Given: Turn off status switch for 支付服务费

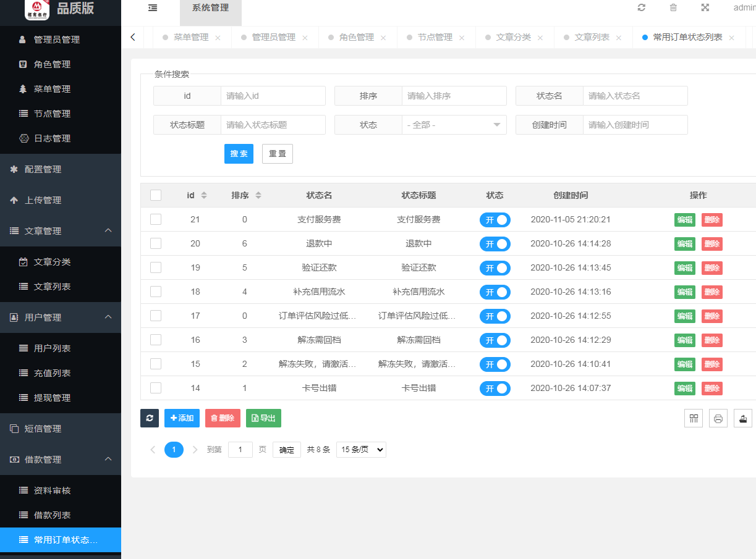Looking at the screenshot, I should (x=495, y=220).
